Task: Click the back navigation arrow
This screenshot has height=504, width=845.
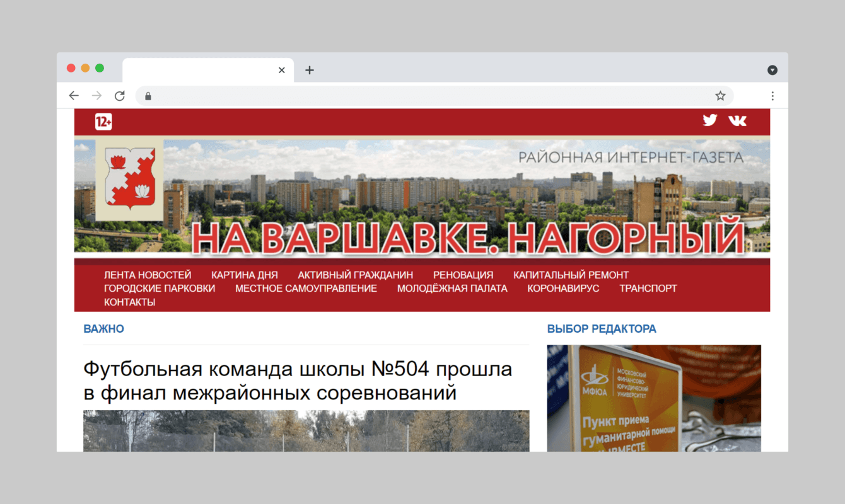Action: coord(74,95)
